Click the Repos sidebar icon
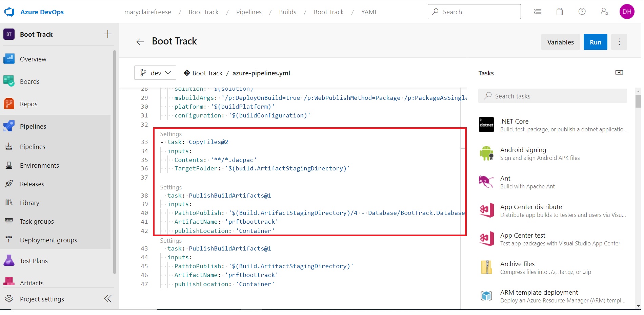The height and width of the screenshot is (315, 644). click(x=9, y=104)
